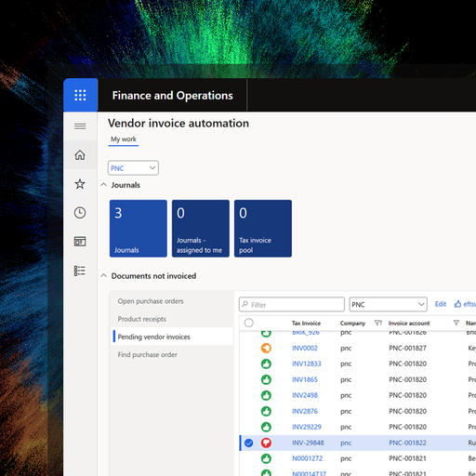Open the PNC dropdown beside Filter box
Image resolution: width=476 pixels, height=476 pixels.
[x=388, y=304]
